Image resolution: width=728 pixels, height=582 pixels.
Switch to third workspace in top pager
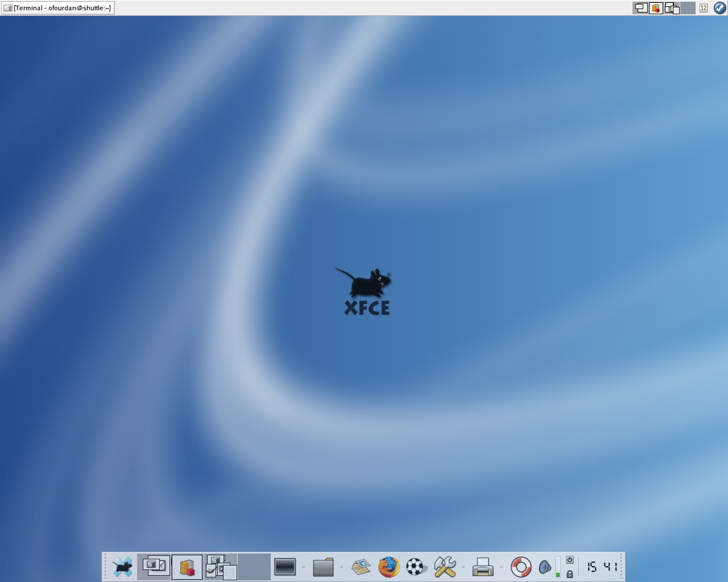pos(672,8)
